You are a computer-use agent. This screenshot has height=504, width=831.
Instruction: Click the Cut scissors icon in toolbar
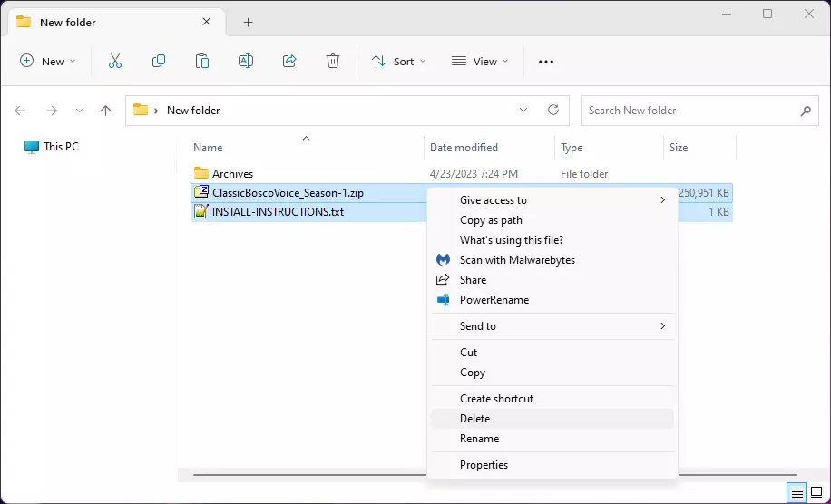click(115, 61)
